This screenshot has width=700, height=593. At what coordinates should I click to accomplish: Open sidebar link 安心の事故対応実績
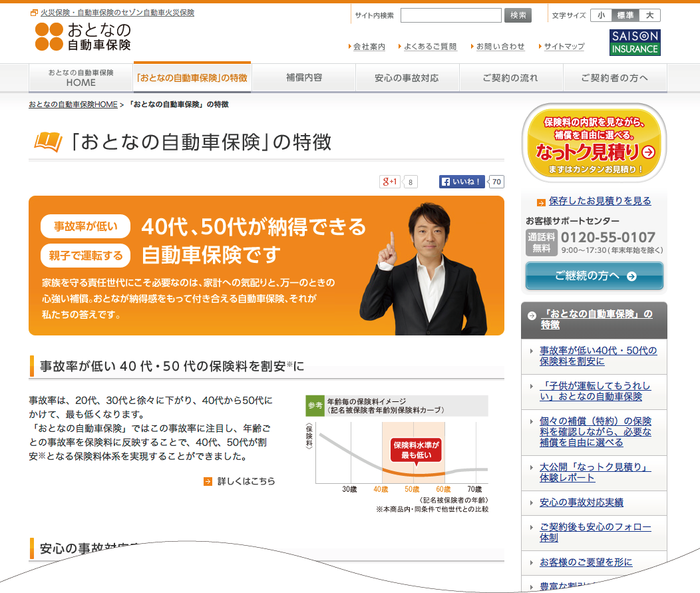click(x=582, y=502)
